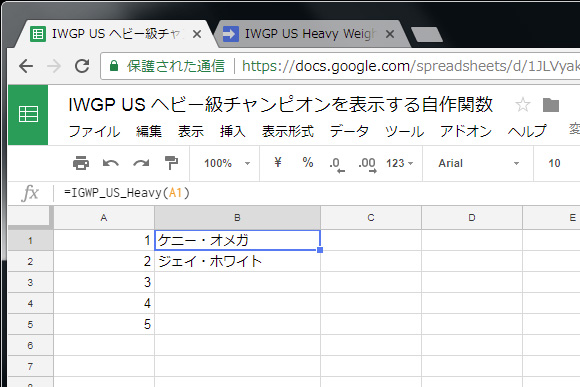580x387 pixels.
Task: Close the IWGP US ヘビー級 tab
Action: (x=197, y=34)
